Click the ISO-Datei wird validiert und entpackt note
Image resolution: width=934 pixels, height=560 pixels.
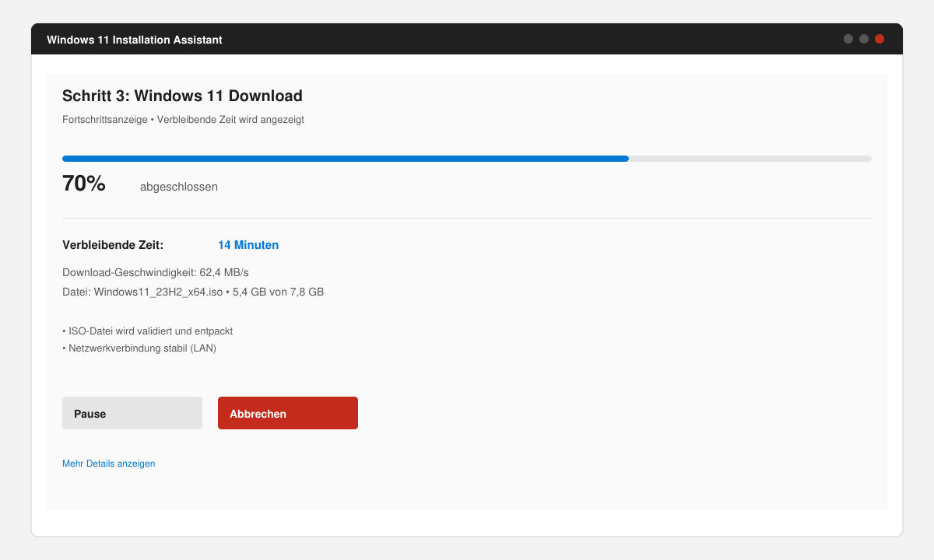click(148, 331)
